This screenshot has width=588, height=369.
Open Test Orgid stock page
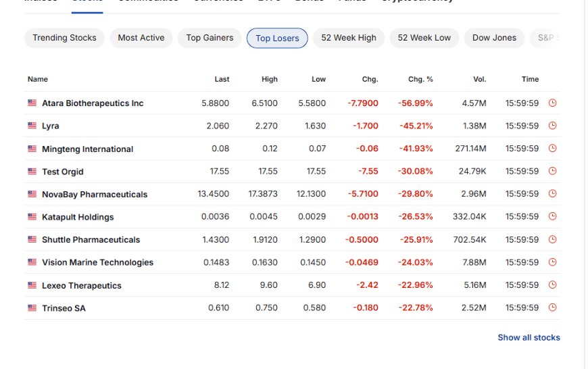click(x=63, y=172)
